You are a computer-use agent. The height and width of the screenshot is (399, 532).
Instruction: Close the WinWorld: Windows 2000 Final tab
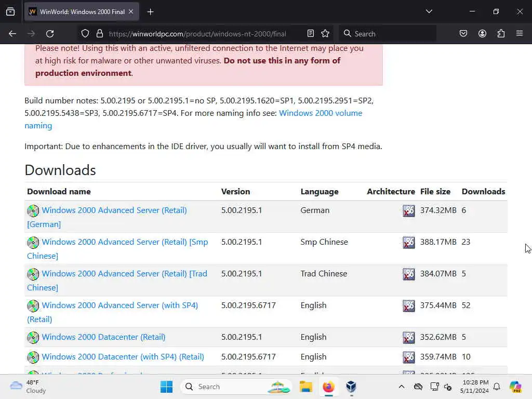tap(131, 11)
